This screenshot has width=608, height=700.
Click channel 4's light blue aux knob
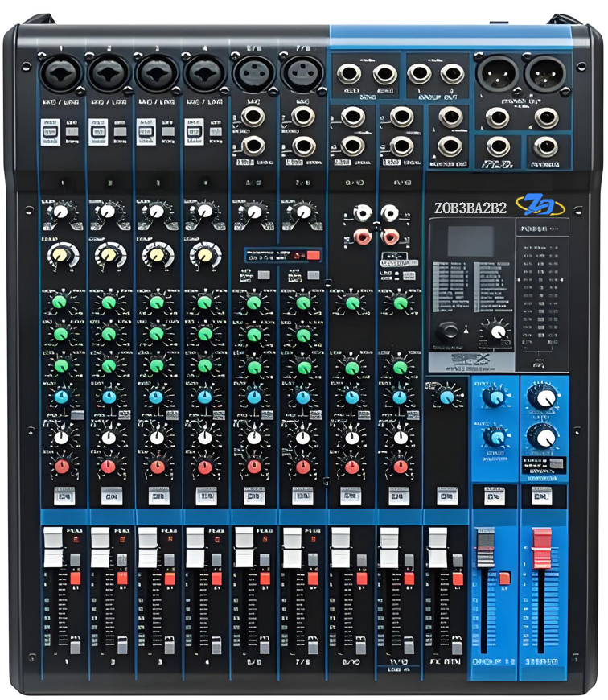coord(204,397)
